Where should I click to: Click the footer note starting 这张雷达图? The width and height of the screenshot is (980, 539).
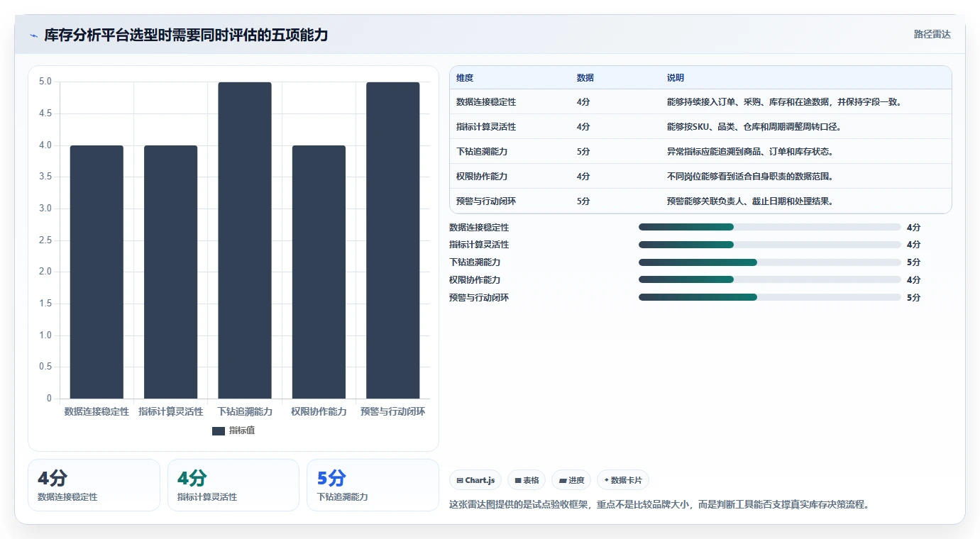[x=659, y=505]
